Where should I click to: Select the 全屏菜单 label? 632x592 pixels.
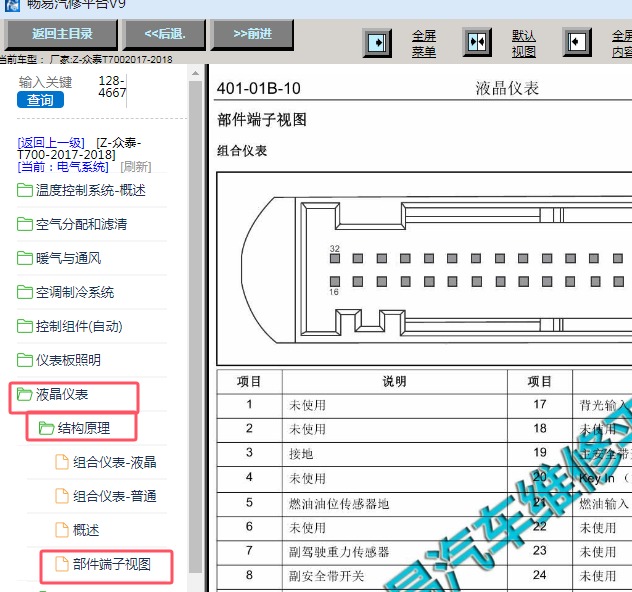424,44
